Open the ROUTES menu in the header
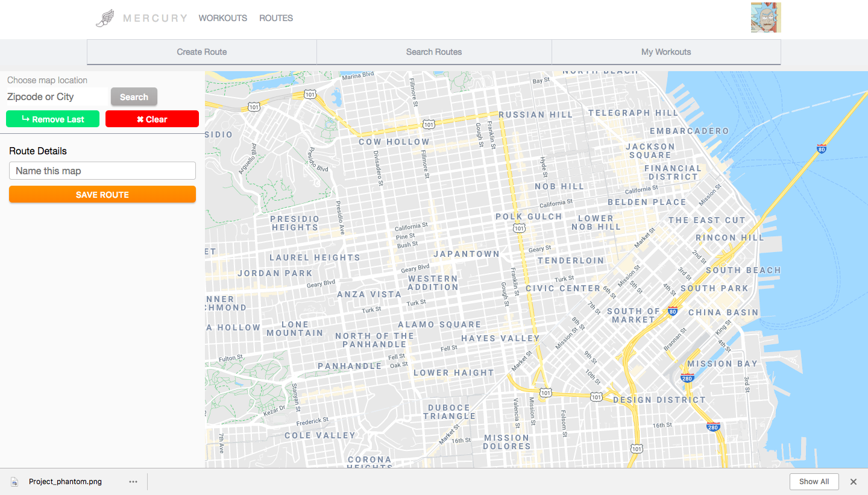 tap(276, 18)
